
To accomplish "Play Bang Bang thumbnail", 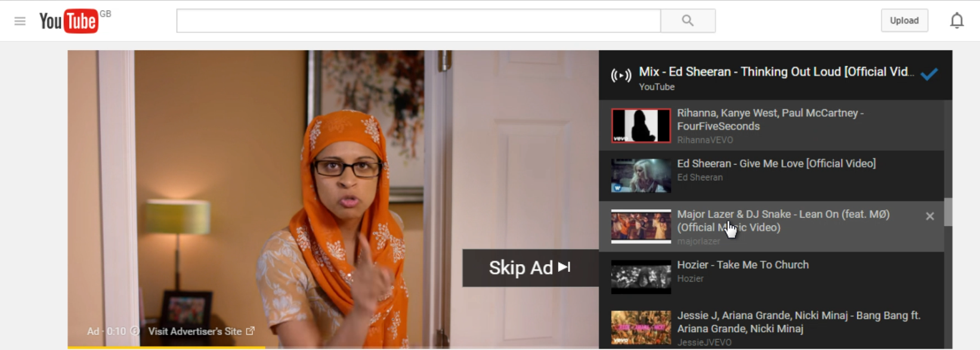I will click(641, 328).
